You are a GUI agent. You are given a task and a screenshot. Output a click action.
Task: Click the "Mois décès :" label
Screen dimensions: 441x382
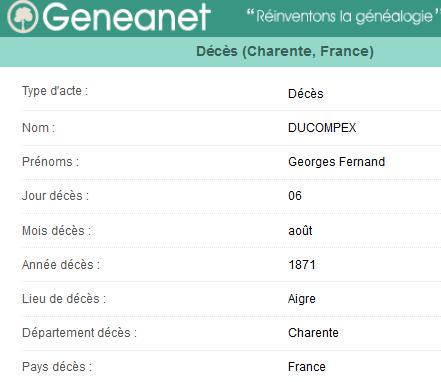[x=56, y=231]
